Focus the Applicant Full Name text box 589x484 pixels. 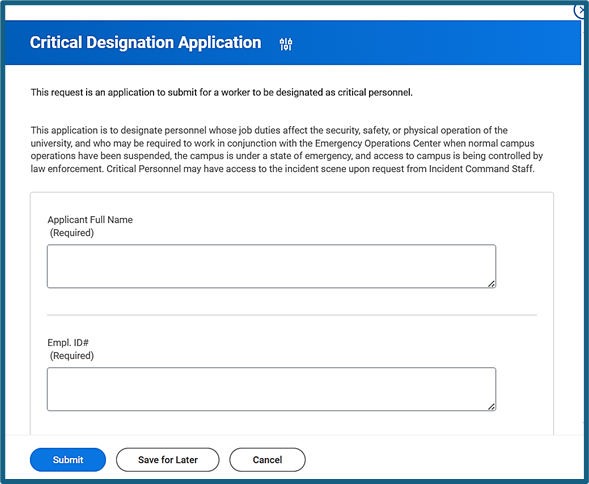(271, 266)
